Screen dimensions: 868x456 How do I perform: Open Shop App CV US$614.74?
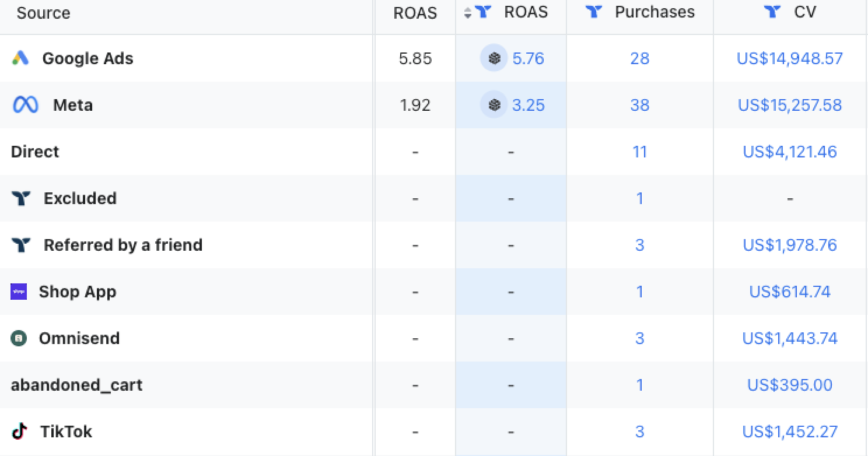point(790,292)
